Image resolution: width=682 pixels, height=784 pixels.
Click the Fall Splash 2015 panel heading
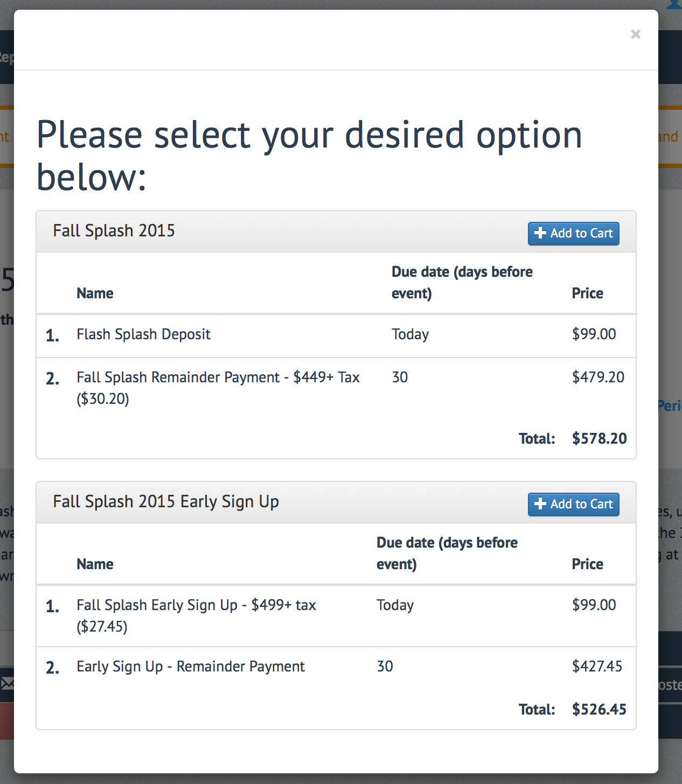click(114, 230)
